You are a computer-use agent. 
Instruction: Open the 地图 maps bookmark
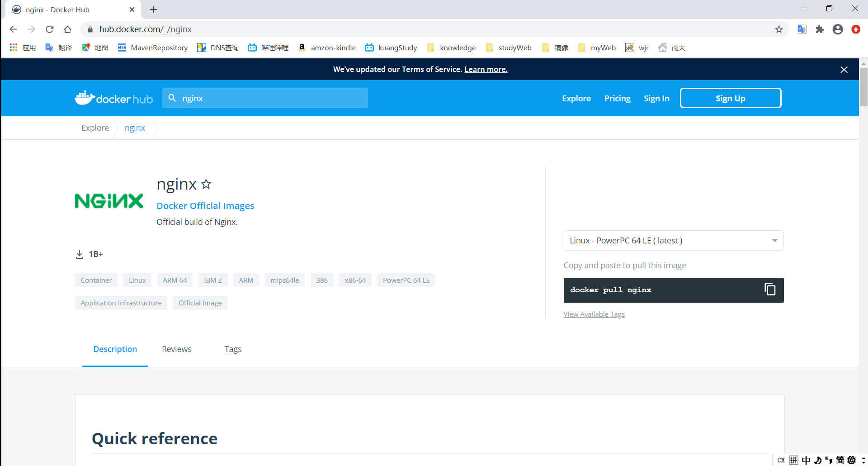click(x=95, y=48)
